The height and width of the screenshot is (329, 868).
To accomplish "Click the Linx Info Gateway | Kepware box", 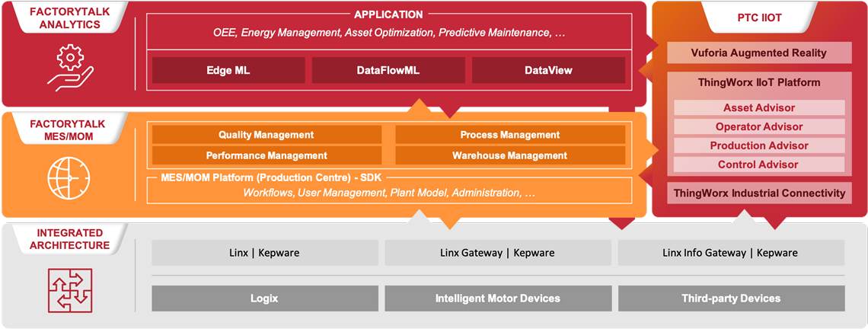I will 730,253.
